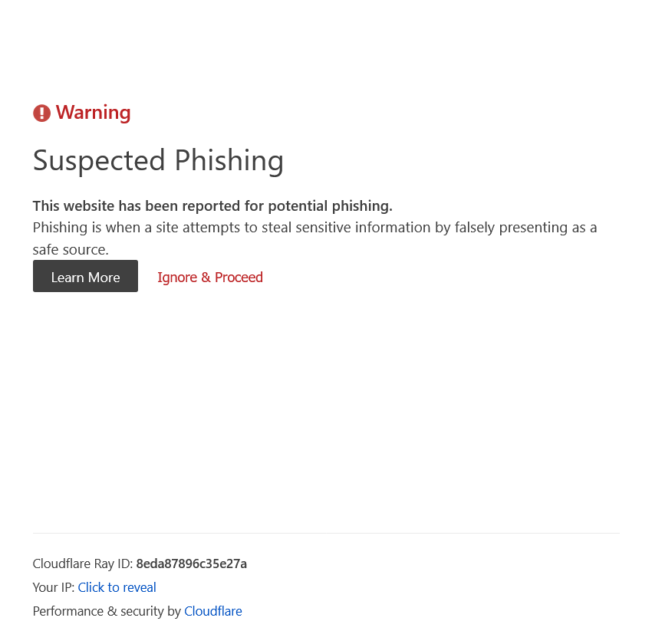Click the "Phishing is when a site attempts" line

[x=314, y=227]
